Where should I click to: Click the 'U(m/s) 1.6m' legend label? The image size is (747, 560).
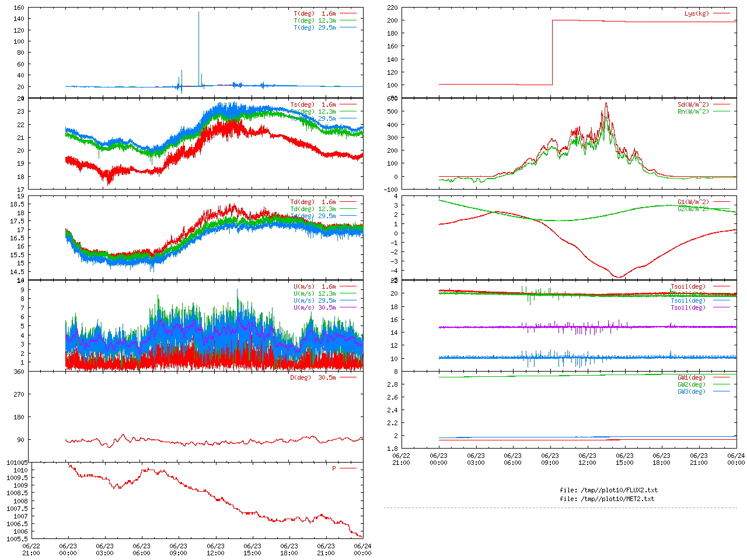tap(315, 287)
